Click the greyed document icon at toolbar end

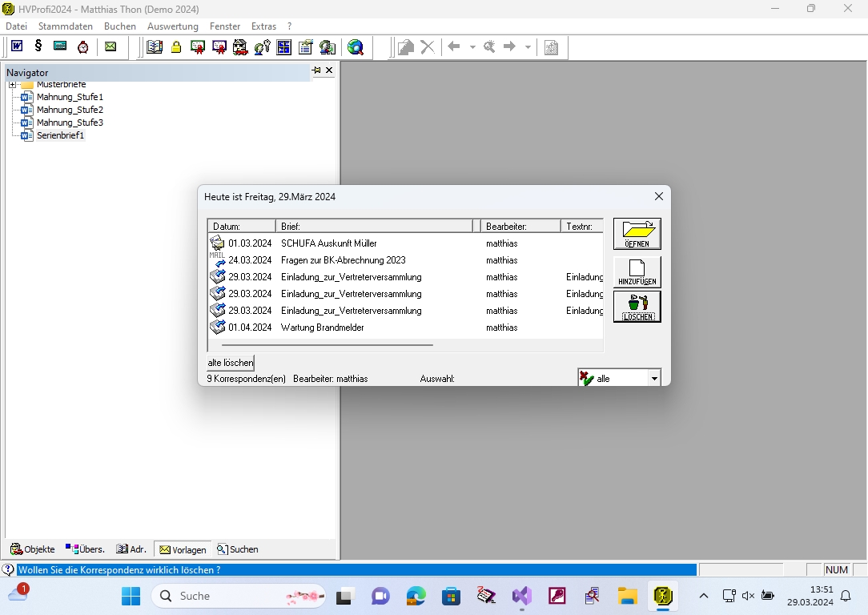tap(551, 47)
